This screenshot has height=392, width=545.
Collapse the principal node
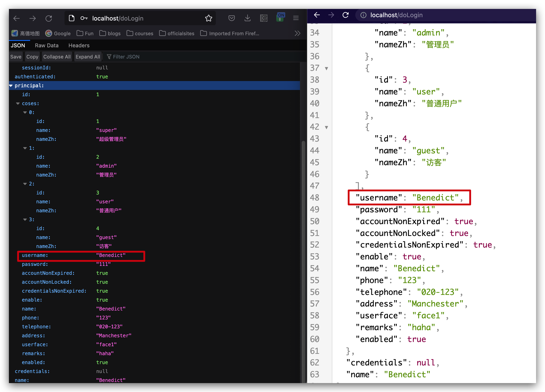point(11,85)
